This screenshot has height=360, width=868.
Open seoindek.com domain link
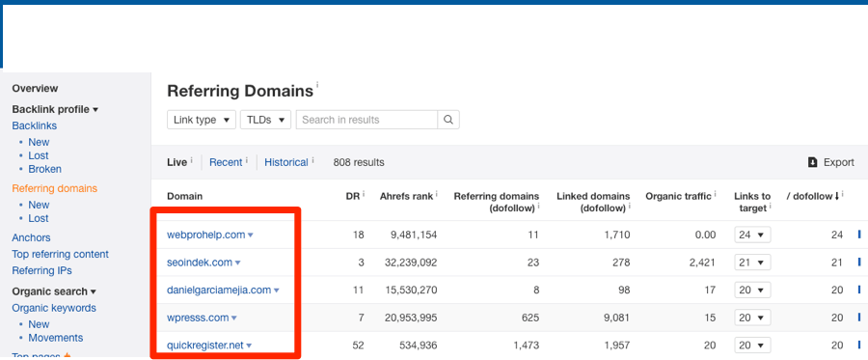click(200, 263)
